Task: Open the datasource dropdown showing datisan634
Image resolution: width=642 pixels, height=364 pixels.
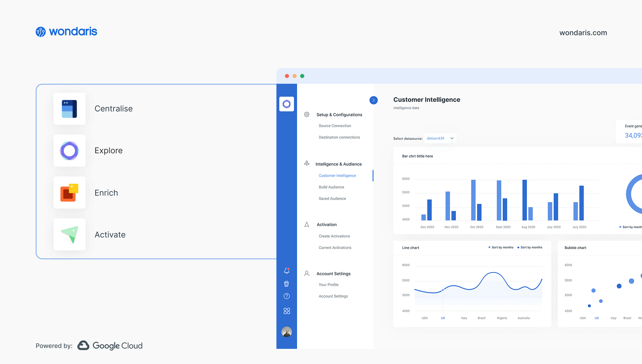Action: coord(440,138)
